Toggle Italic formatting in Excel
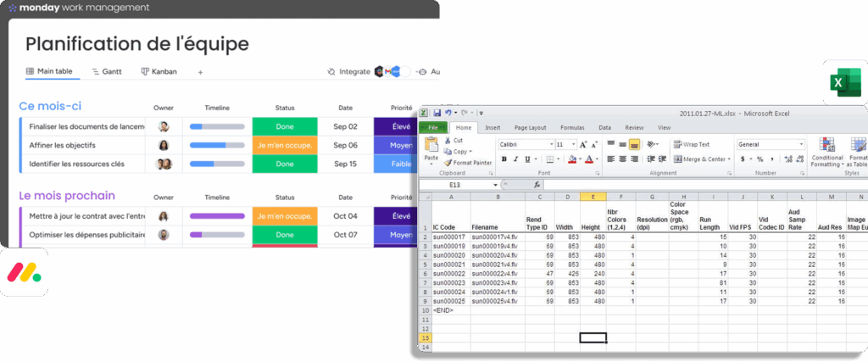The height and width of the screenshot is (362, 868). [x=515, y=159]
